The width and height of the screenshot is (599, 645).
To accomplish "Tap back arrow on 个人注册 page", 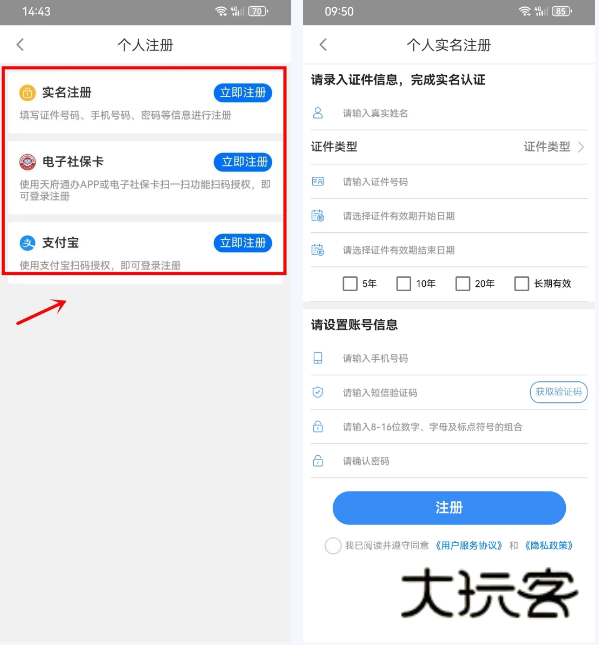I will coord(20,44).
